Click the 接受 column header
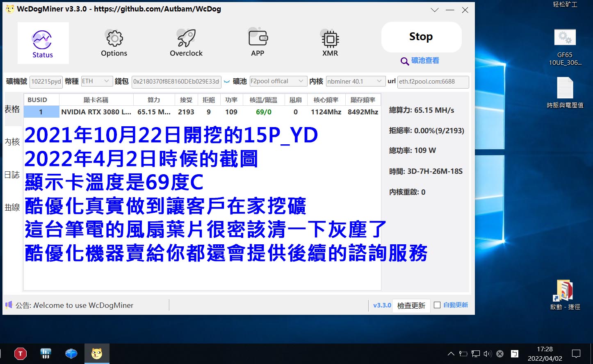Screen dimensions: 593x364 pos(186,100)
